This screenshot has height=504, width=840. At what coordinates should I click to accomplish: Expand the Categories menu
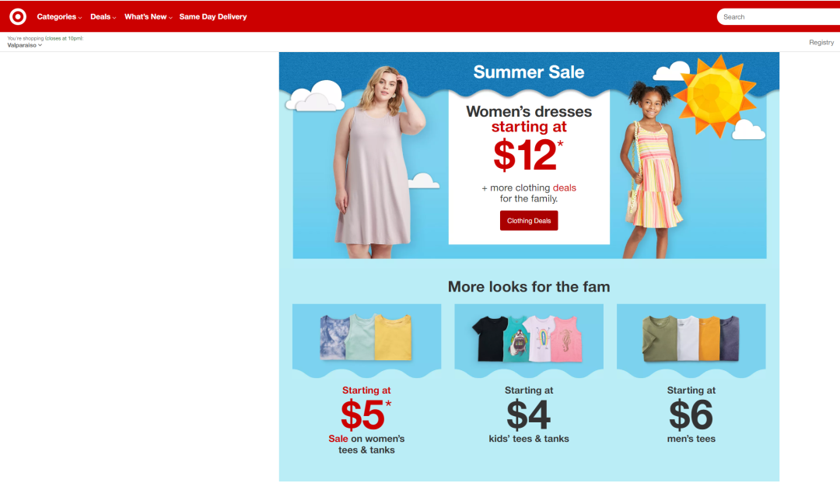pos(59,16)
